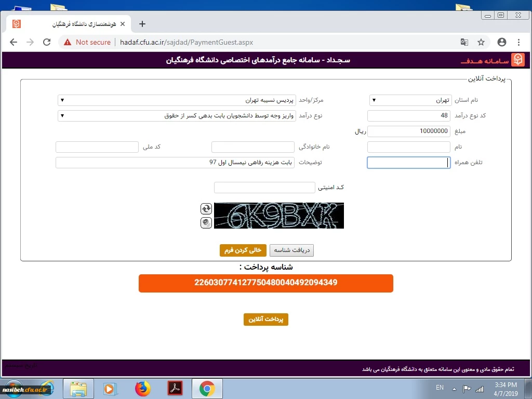Click the browser back arrow
The width and height of the screenshot is (532, 399).
click(14, 42)
